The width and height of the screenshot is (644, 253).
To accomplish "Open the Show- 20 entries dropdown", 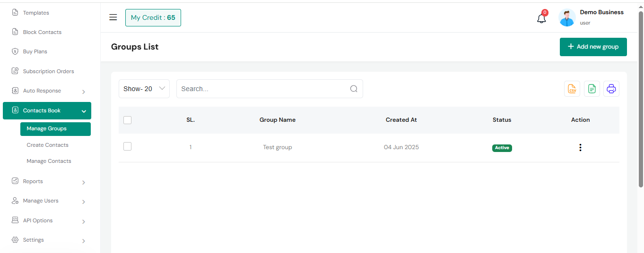I will coord(144,89).
